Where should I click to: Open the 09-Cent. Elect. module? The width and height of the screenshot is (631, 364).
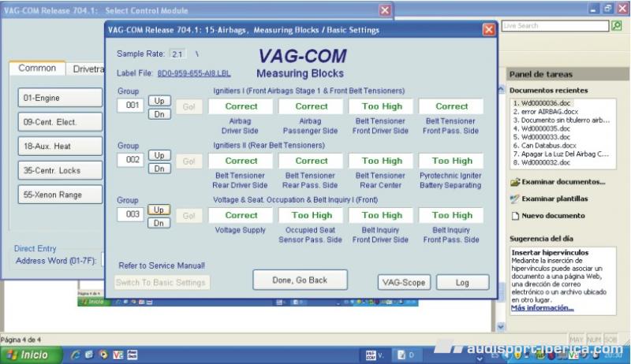(x=60, y=122)
